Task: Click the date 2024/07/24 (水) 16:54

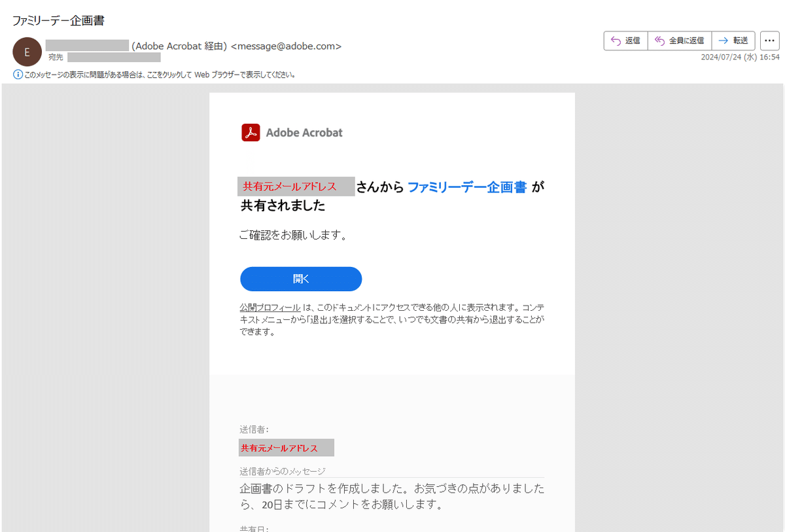Action: click(x=740, y=58)
